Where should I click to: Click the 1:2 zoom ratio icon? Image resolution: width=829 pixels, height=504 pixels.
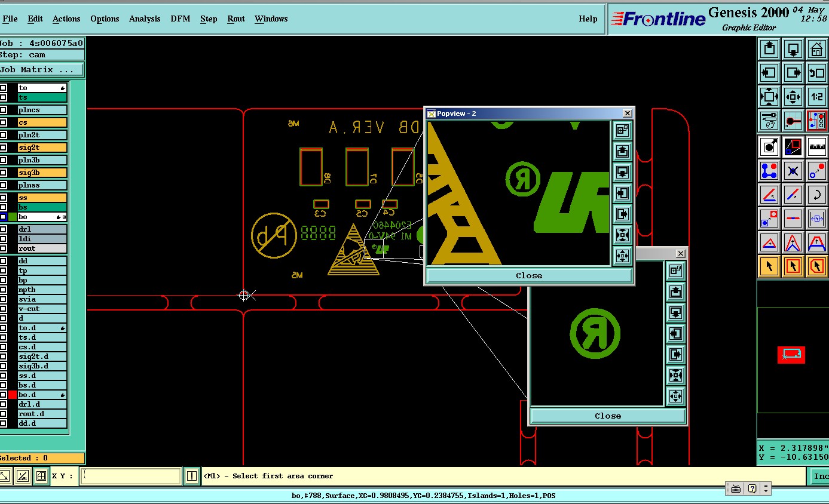(x=816, y=96)
